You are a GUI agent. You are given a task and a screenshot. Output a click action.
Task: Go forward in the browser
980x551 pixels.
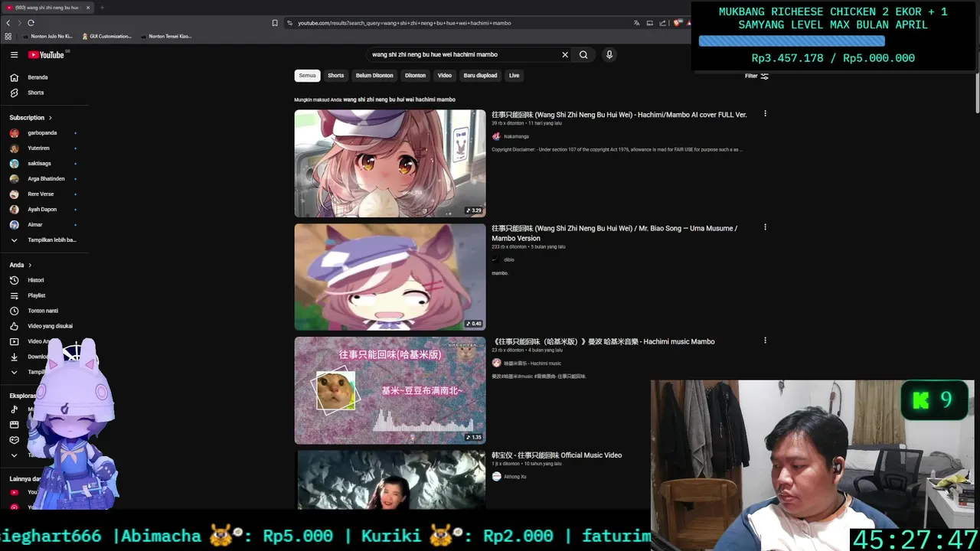pyautogui.click(x=19, y=23)
